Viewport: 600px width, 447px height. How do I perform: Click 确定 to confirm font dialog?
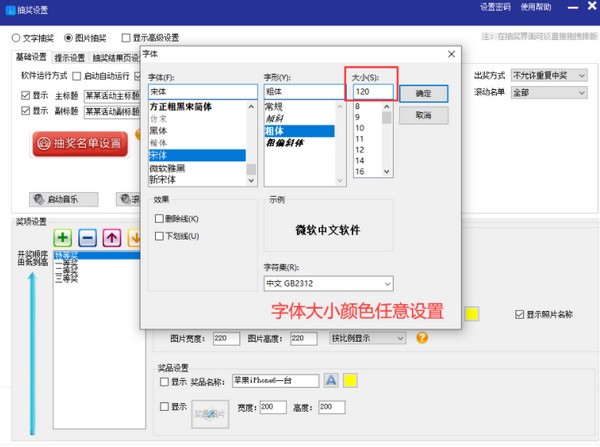(x=422, y=93)
